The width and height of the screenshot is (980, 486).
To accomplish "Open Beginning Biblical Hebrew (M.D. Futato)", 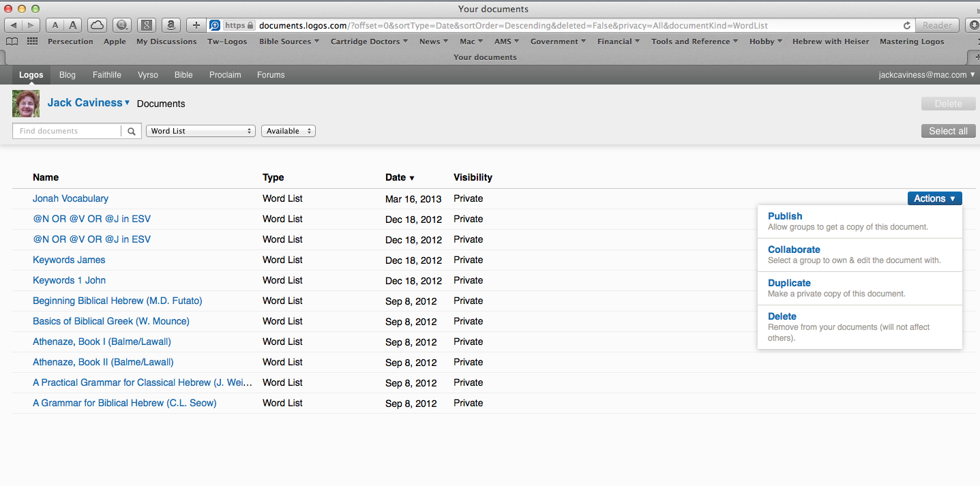I will pyautogui.click(x=117, y=301).
